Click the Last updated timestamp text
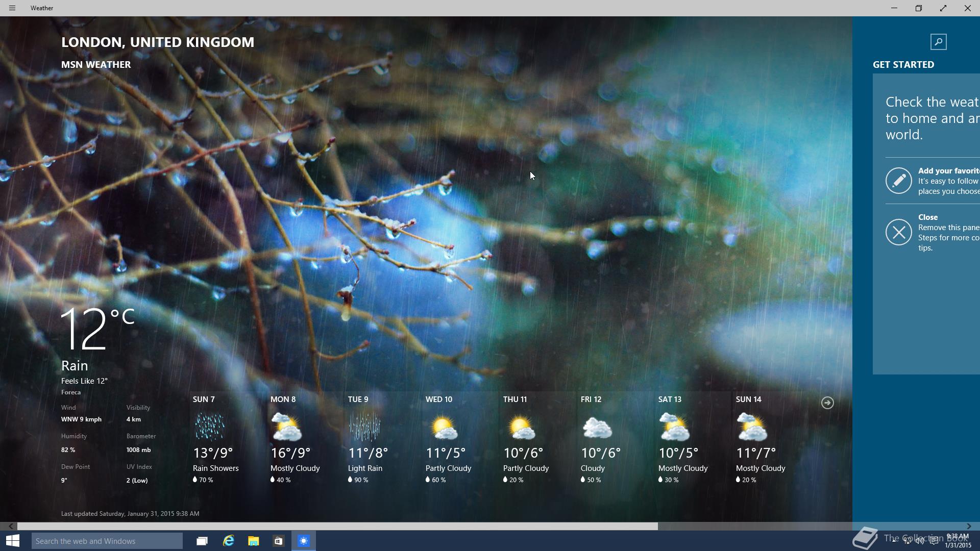The image size is (980, 551). click(x=130, y=513)
